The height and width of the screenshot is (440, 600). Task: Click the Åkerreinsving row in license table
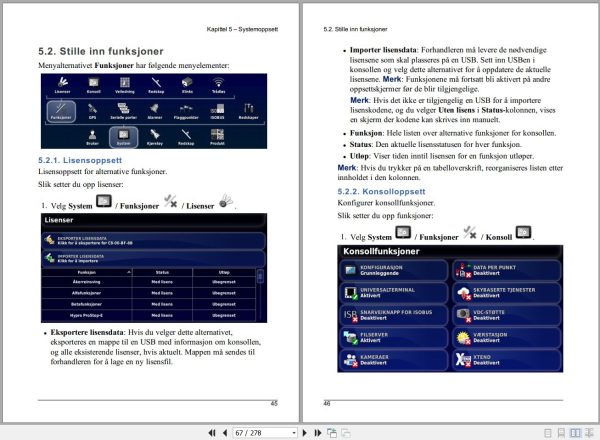(x=148, y=282)
